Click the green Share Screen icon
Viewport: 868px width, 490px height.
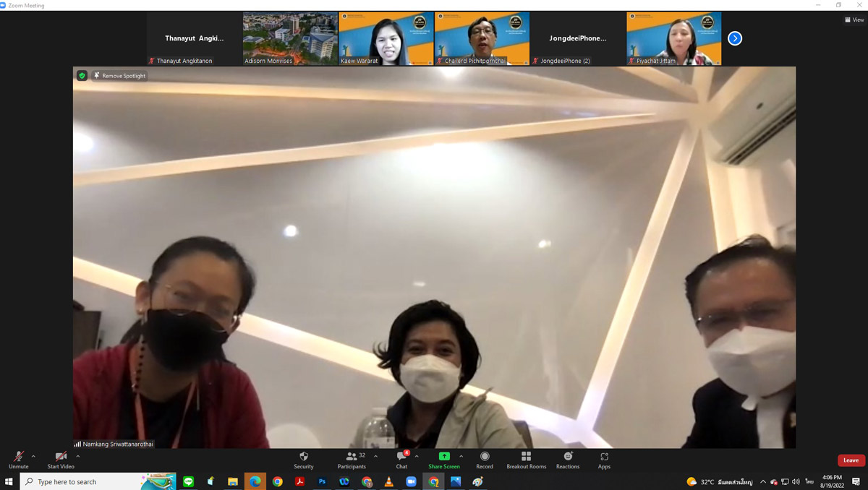[444, 457]
